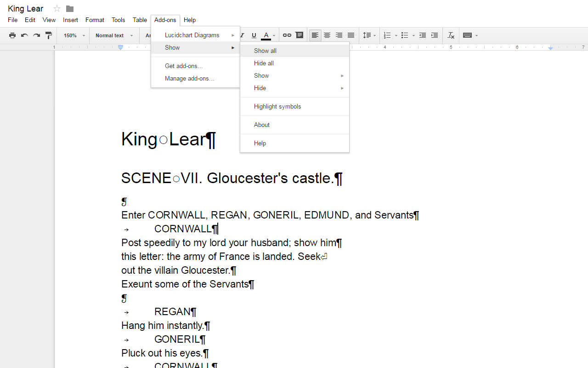Select Hide all in the submenu
This screenshot has height=368, width=588.
(x=294, y=63)
